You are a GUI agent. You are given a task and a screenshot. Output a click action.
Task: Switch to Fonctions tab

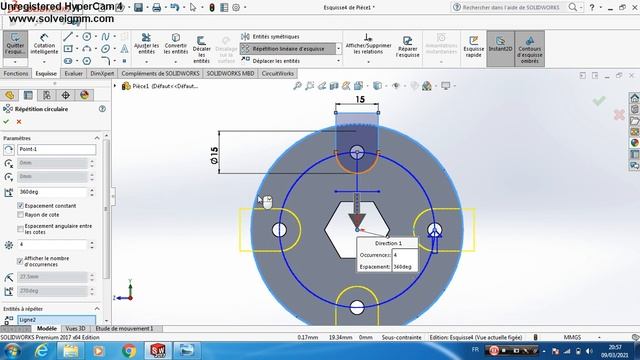pos(16,73)
